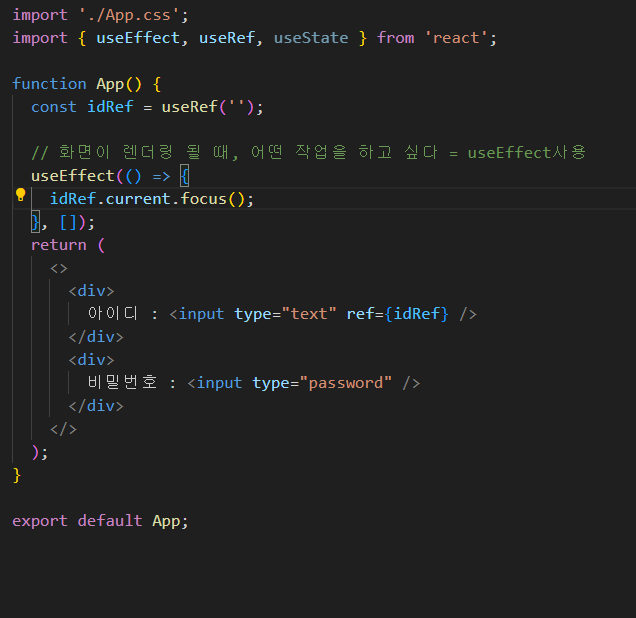Click 'useState' in the import line
Viewport: 636px width, 618px height.
pyautogui.click(x=311, y=38)
